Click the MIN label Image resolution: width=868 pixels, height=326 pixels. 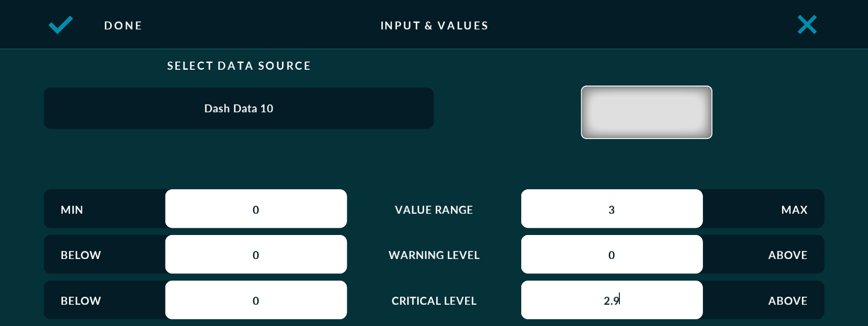pos(72,210)
